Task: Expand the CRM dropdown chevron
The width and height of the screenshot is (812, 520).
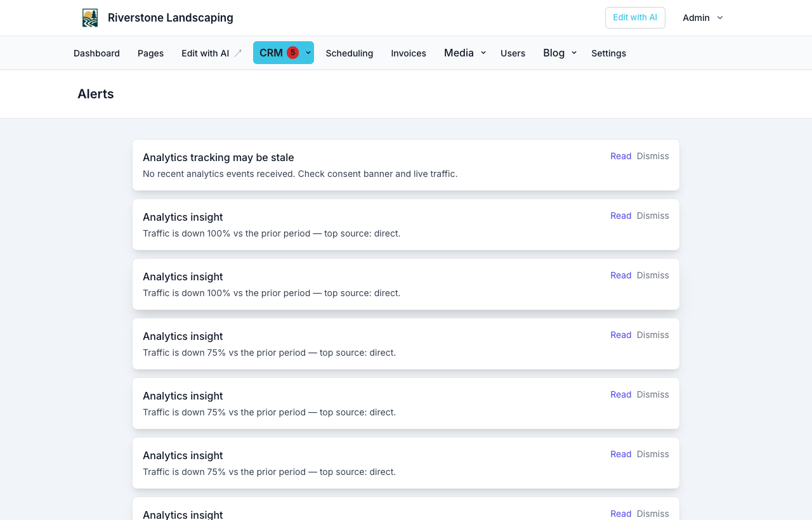Action: click(308, 53)
